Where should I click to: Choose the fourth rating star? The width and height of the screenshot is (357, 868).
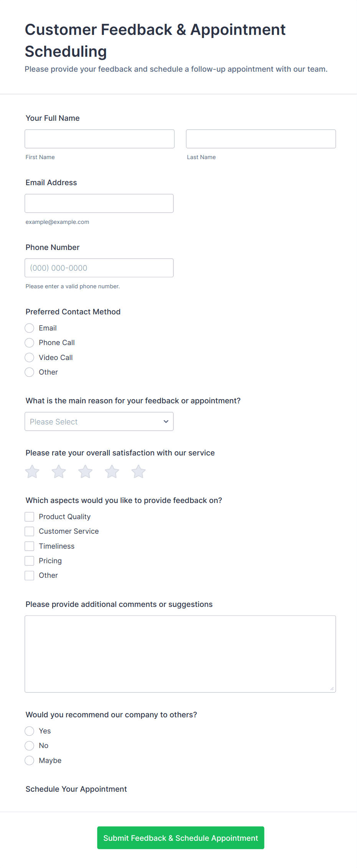112,472
